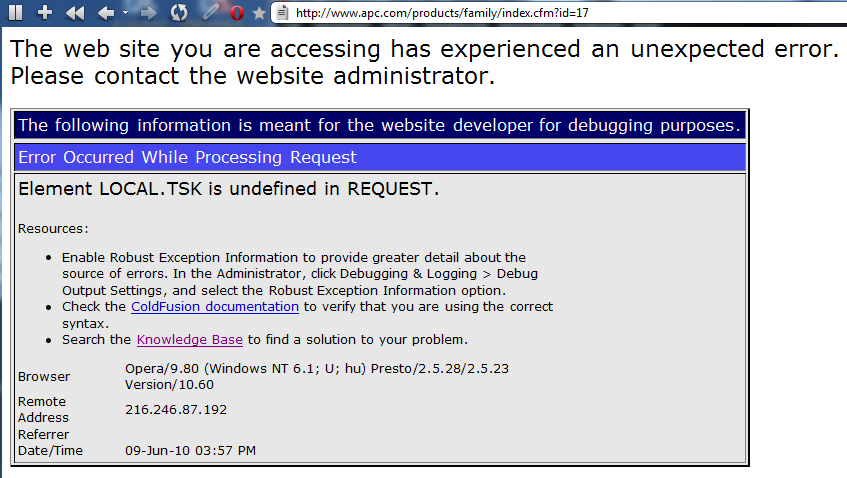Reload the page with refresh icon

coord(179,13)
